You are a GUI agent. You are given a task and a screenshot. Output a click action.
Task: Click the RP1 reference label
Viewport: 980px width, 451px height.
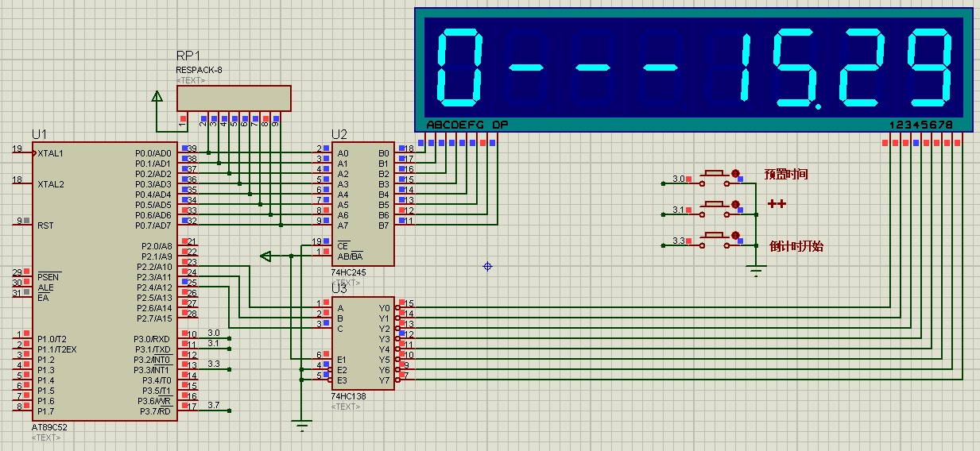tap(188, 56)
